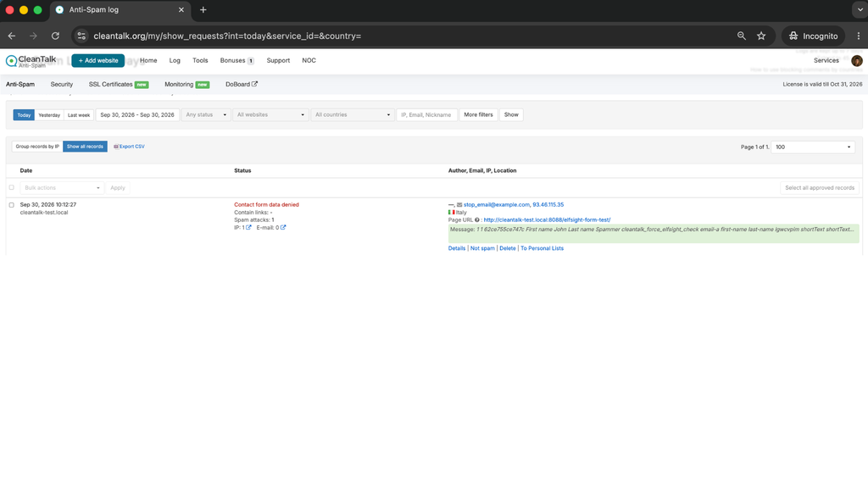The image size is (868, 488).
Task: Open the record Details link
Action: (457, 248)
